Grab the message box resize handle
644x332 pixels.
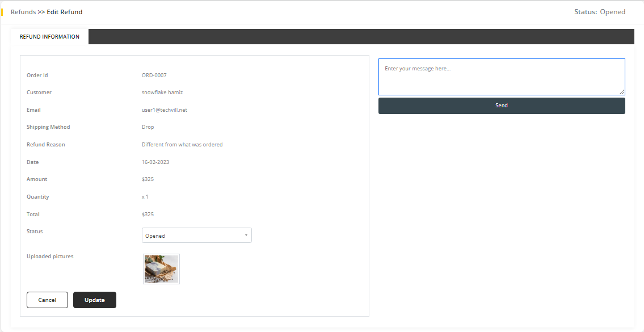pyautogui.click(x=622, y=92)
